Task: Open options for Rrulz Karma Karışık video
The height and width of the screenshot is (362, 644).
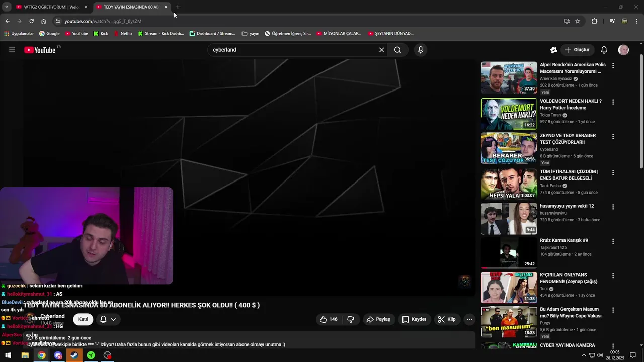Action: pos(613,242)
